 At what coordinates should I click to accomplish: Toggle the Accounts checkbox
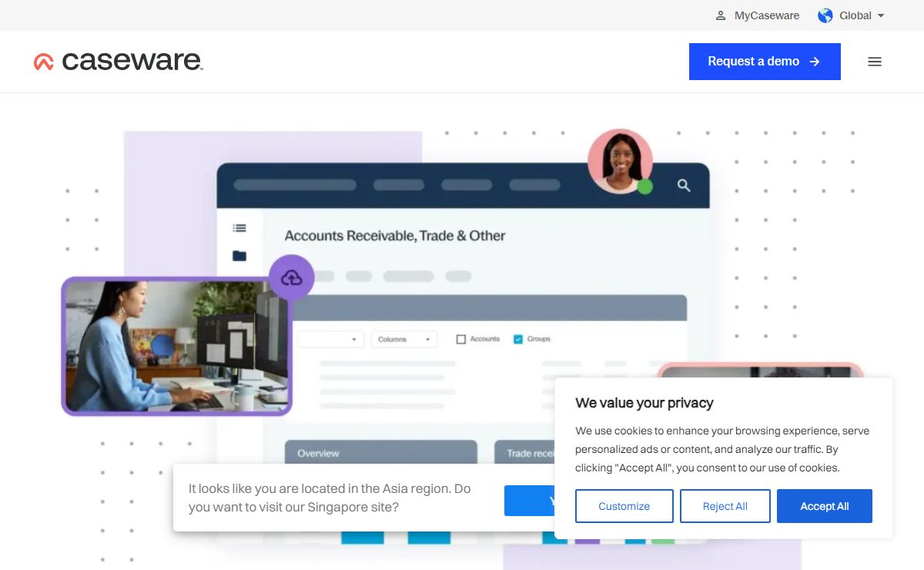coord(461,339)
